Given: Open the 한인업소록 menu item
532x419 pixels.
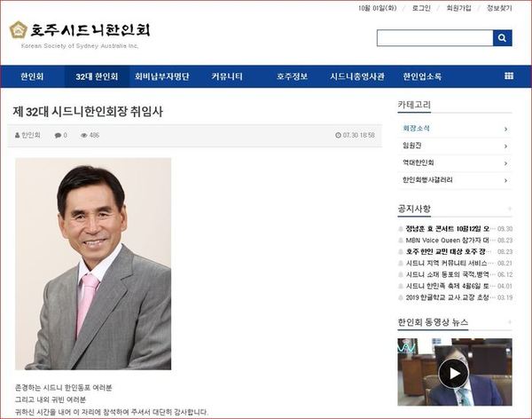Looking at the screenshot, I should 422,76.
